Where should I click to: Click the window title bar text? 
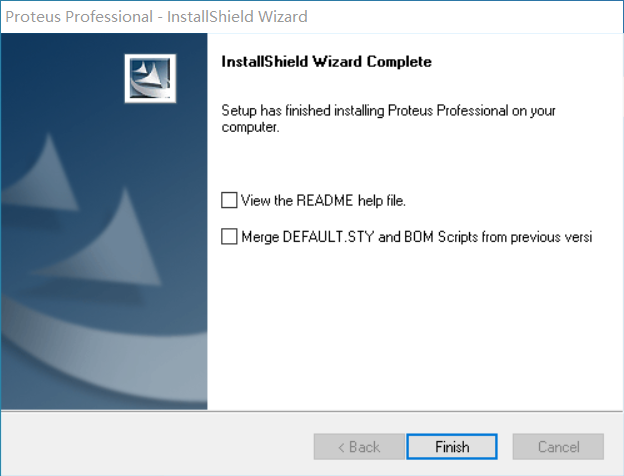tap(157, 16)
